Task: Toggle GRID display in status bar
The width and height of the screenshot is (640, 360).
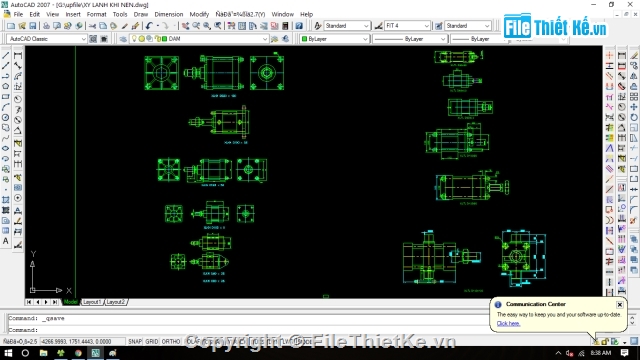Action: pyautogui.click(x=152, y=341)
